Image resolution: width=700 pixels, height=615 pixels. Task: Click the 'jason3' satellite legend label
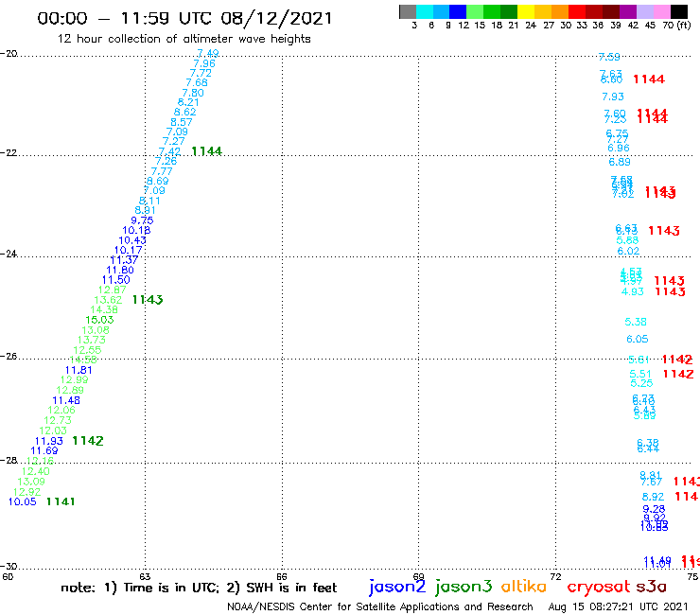[x=464, y=587]
